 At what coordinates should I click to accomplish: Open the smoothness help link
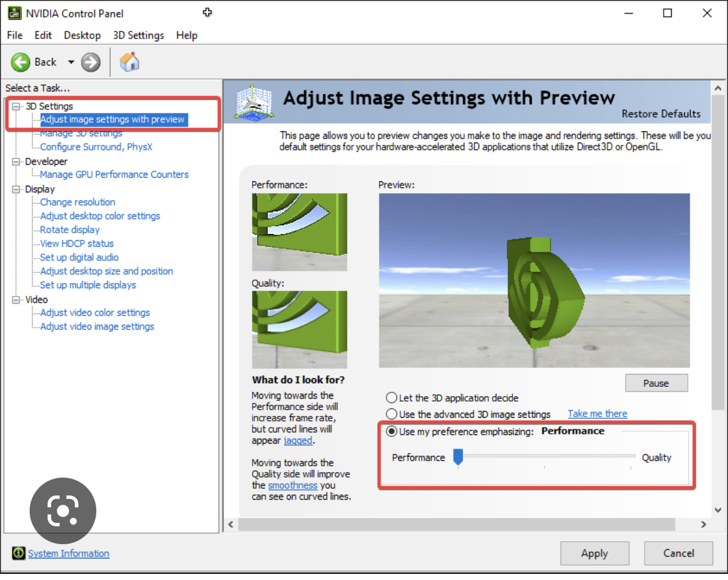point(293,486)
